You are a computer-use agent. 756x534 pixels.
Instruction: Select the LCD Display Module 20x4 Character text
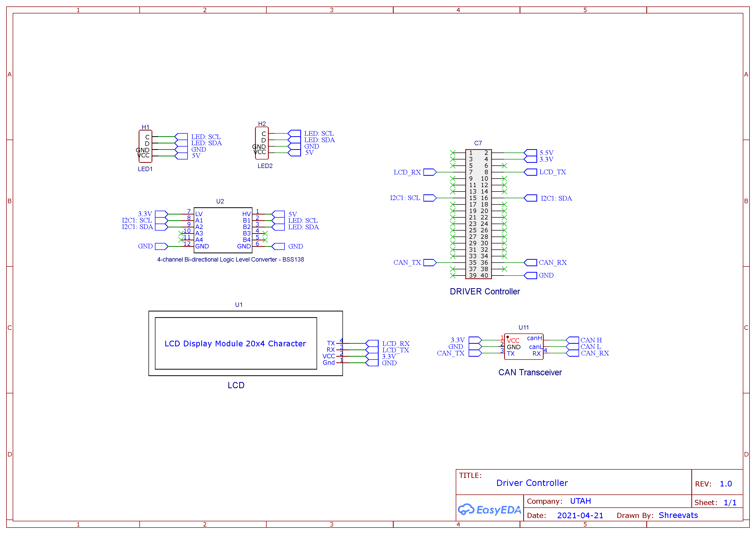pyautogui.click(x=235, y=344)
